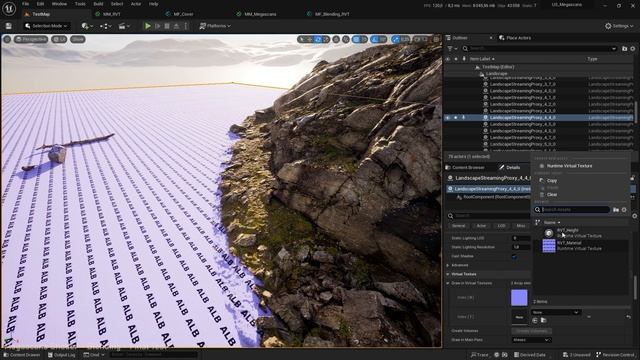
Task: Collapse the Virtual Texture section
Action: tap(448, 274)
